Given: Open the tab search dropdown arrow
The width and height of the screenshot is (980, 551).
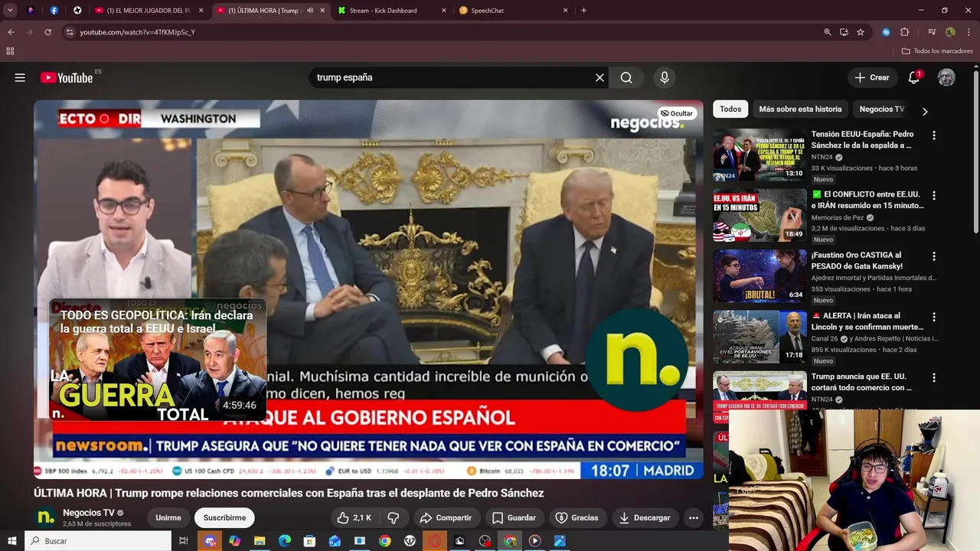Looking at the screenshot, I should coord(10,11).
